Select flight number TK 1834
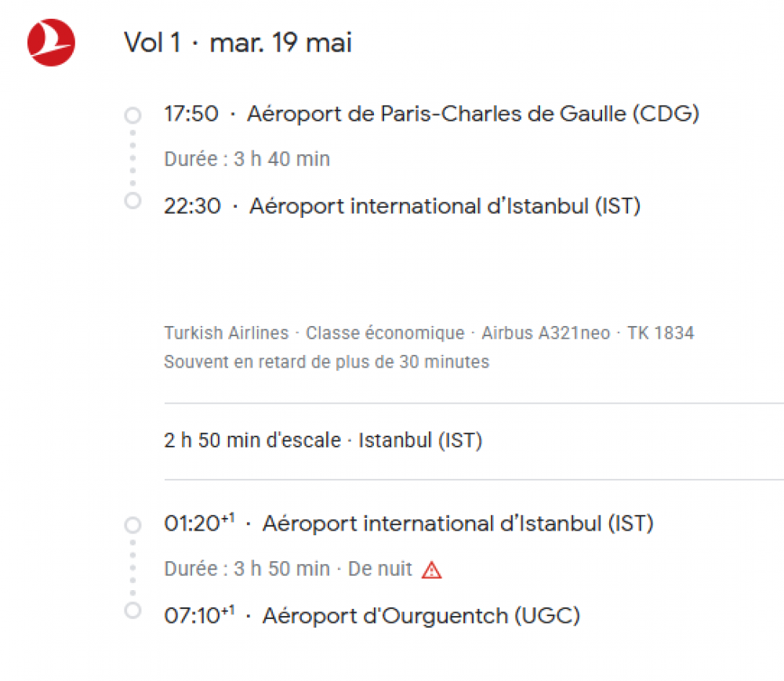Viewport: 784px width, 681px height. (660, 333)
